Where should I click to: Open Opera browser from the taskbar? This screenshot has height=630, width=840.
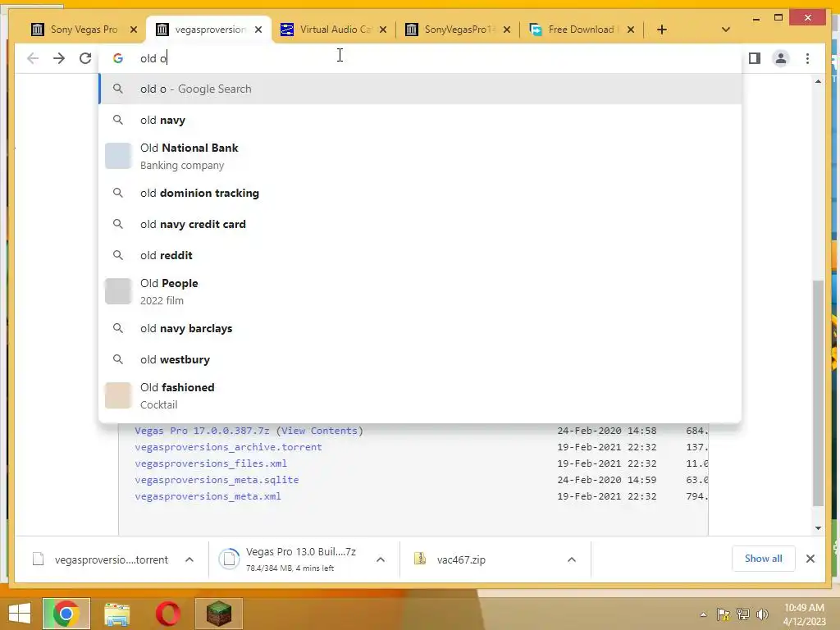[x=167, y=614]
